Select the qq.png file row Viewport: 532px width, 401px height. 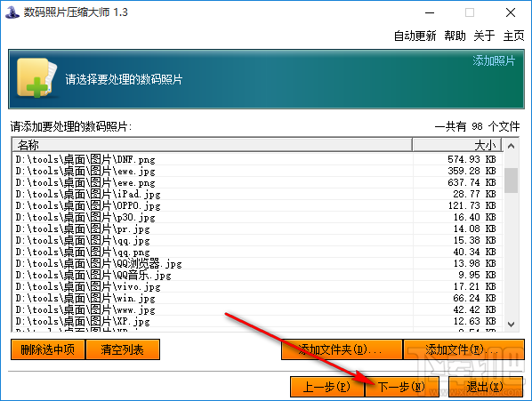point(258,252)
